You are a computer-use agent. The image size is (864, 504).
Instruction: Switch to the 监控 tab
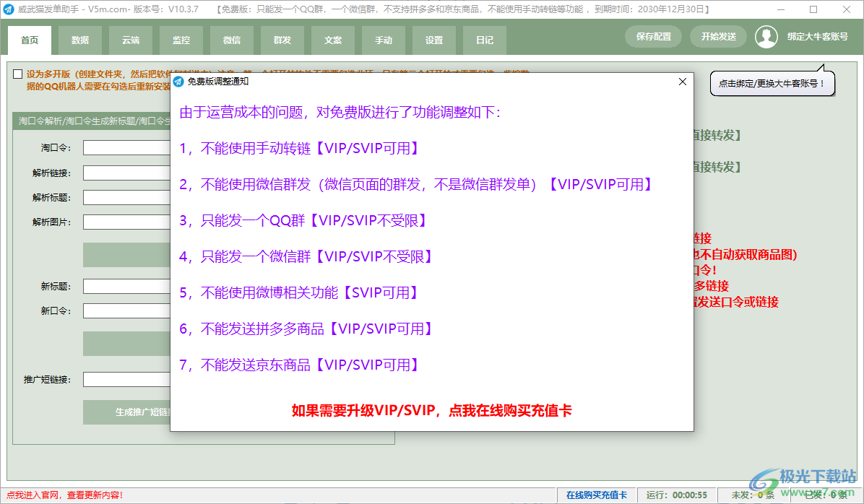(181, 40)
